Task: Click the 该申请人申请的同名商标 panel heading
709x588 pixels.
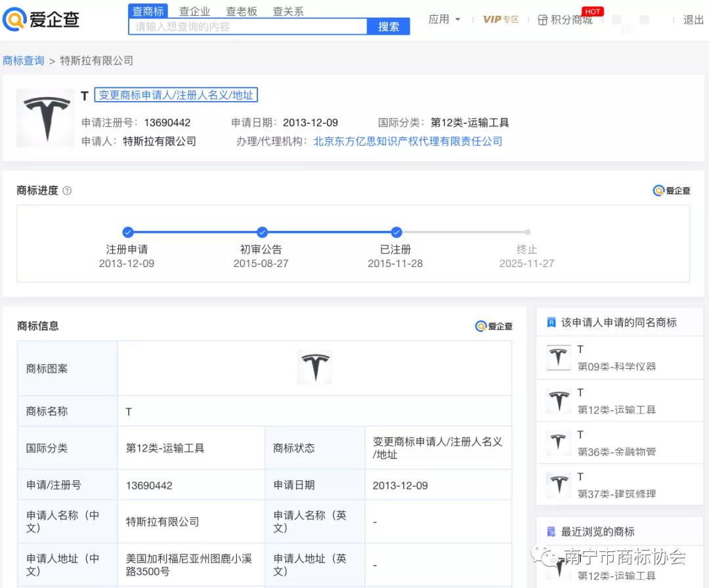Action: point(618,322)
